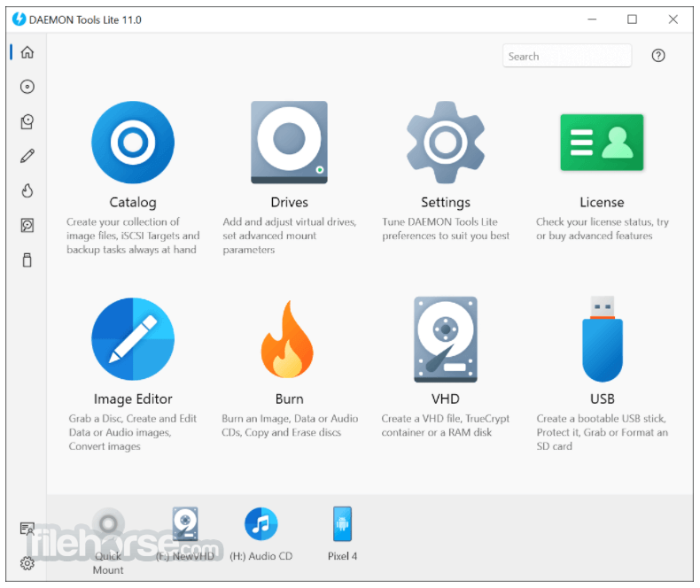Open the green License tile icon
Viewport: 700px width, 588px height.
pos(602,143)
